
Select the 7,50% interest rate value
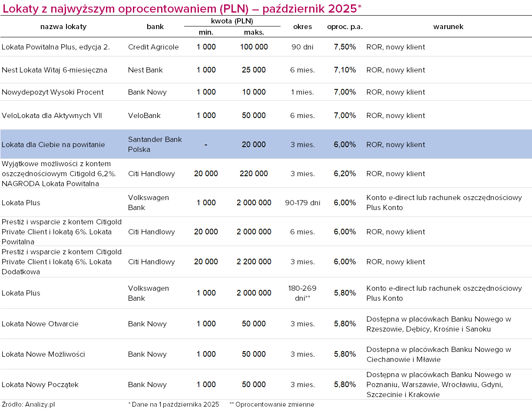pyautogui.click(x=345, y=47)
